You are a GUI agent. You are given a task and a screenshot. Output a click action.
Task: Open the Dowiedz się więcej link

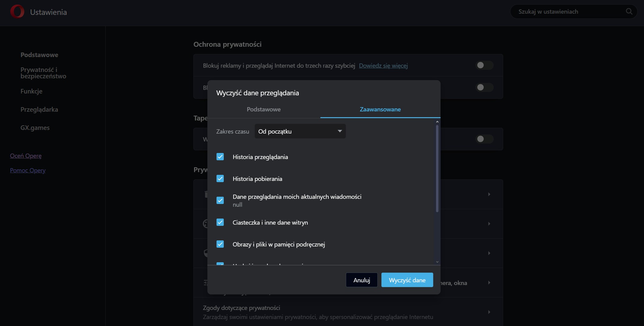[x=383, y=66]
